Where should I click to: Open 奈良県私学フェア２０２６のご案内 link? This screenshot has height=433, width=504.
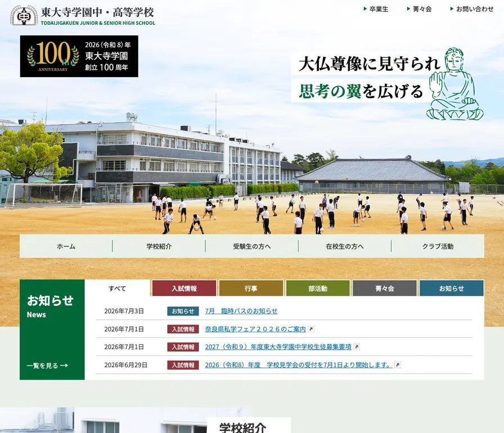[255, 329]
